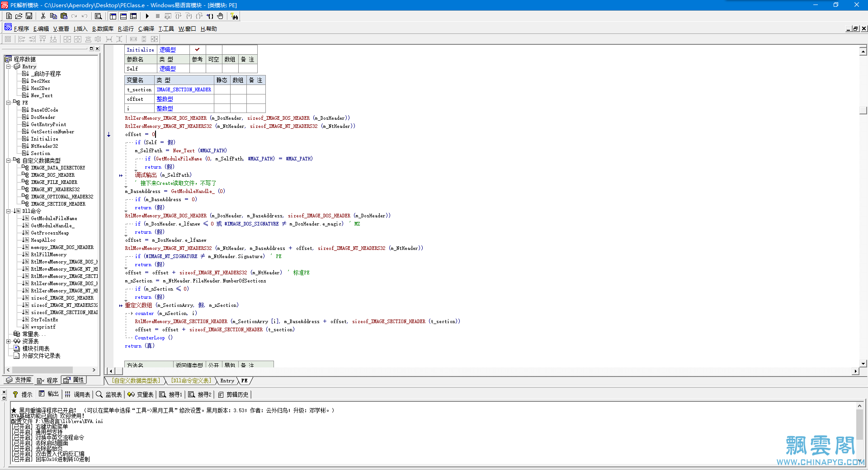This screenshot has height=470, width=868.
Task: Click the run-to-cursor braces icon
Action: [210, 16]
